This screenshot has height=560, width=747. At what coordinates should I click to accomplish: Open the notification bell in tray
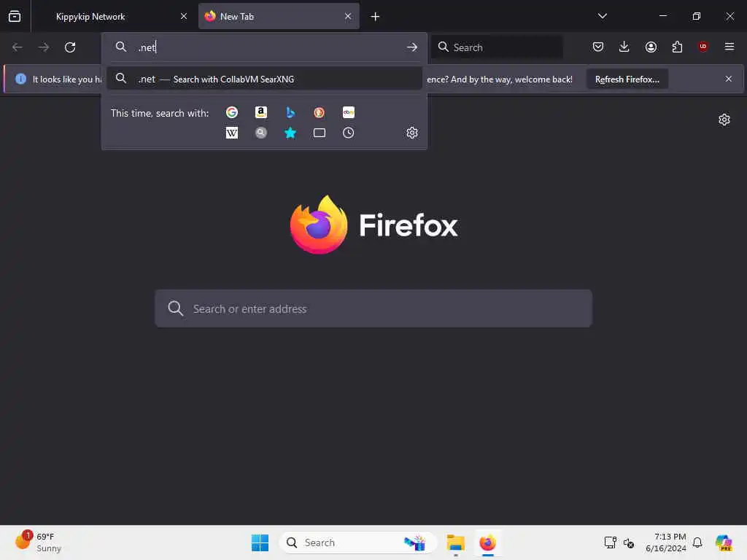pyautogui.click(x=697, y=542)
